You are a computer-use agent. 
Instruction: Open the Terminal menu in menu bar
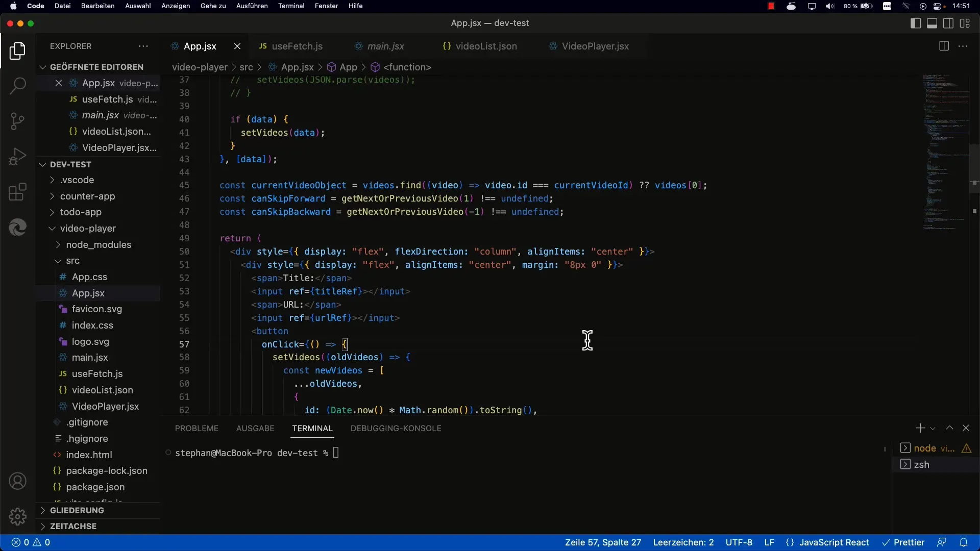pos(291,6)
